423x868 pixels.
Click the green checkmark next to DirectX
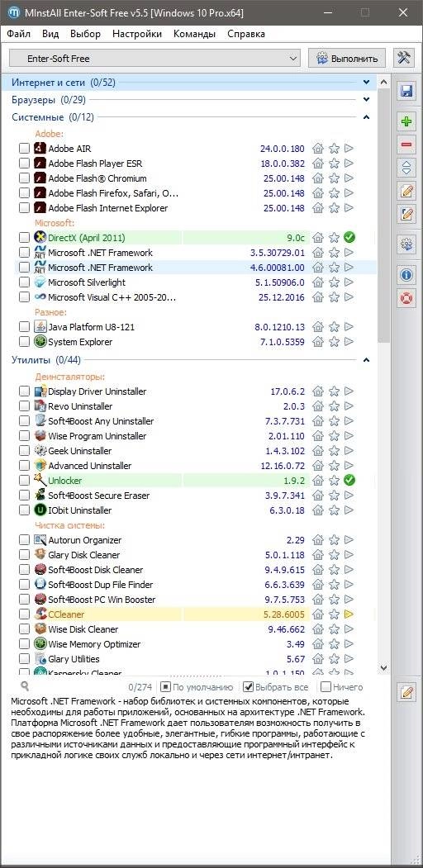click(x=349, y=238)
